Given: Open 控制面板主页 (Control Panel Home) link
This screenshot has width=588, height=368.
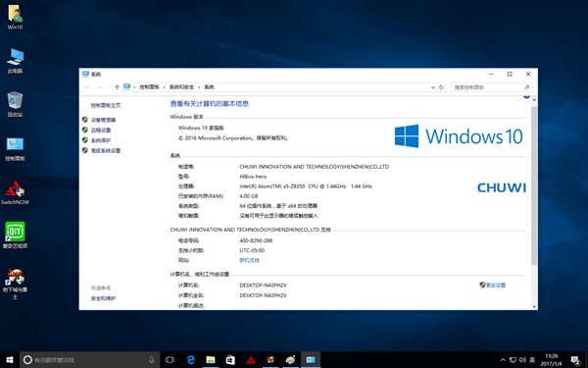Looking at the screenshot, I should pyautogui.click(x=106, y=106).
